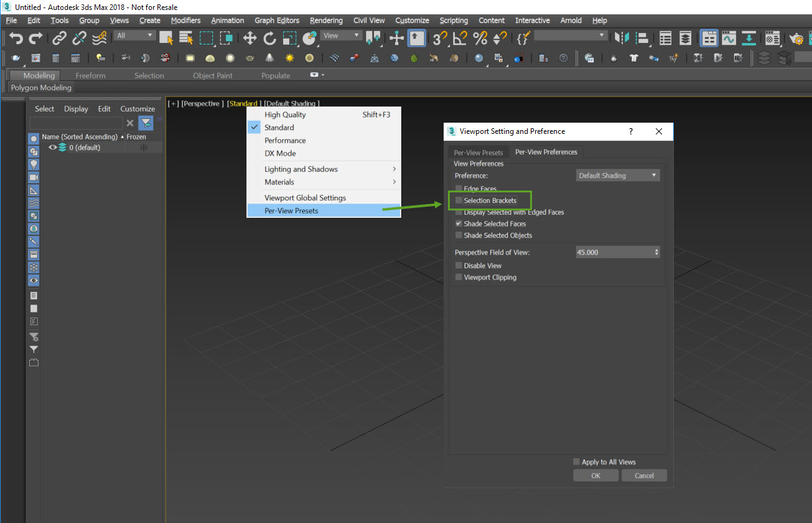Viewport: 812px width, 523px height.
Task: Hide layer 0 (default) with eye icon
Action: (52, 148)
